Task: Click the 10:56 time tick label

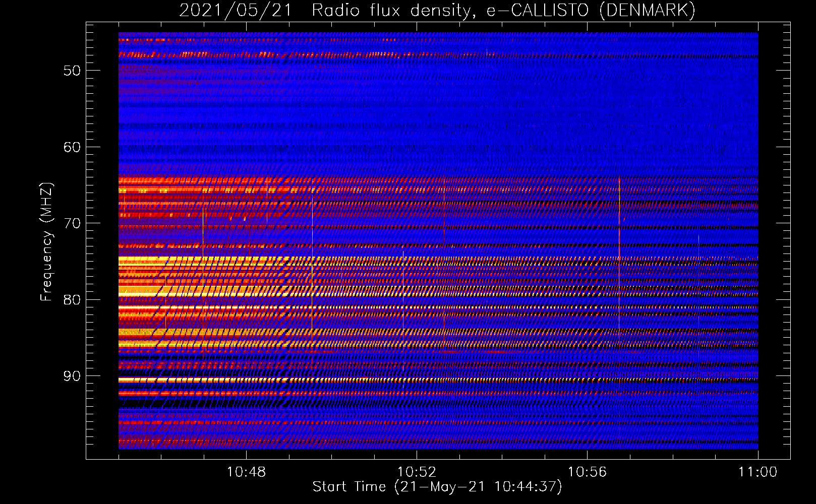Action: pyautogui.click(x=587, y=472)
